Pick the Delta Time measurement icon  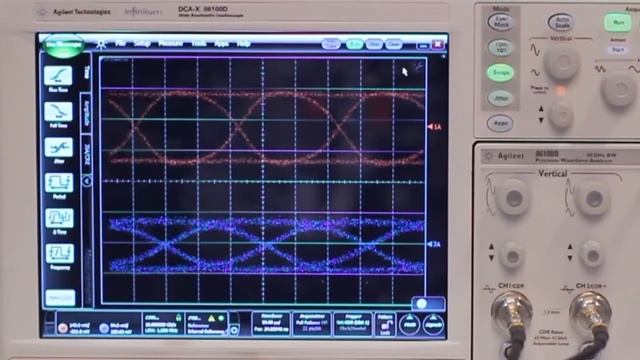coord(59,218)
